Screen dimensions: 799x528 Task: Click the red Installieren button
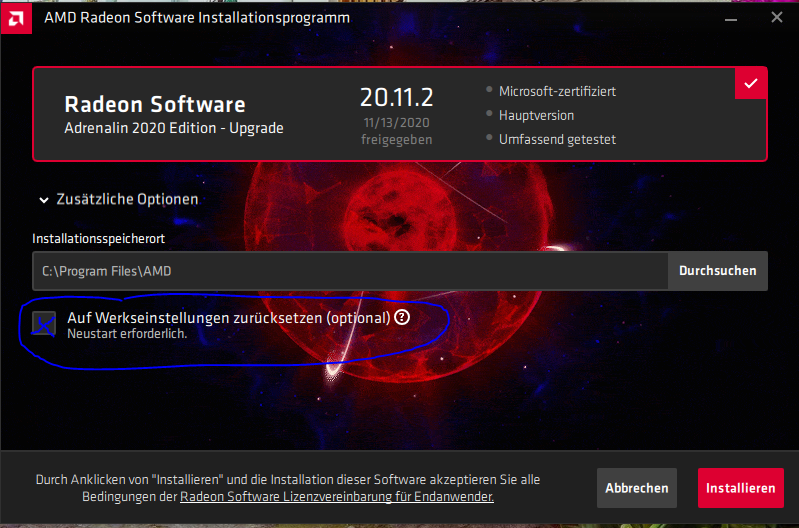point(740,488)
